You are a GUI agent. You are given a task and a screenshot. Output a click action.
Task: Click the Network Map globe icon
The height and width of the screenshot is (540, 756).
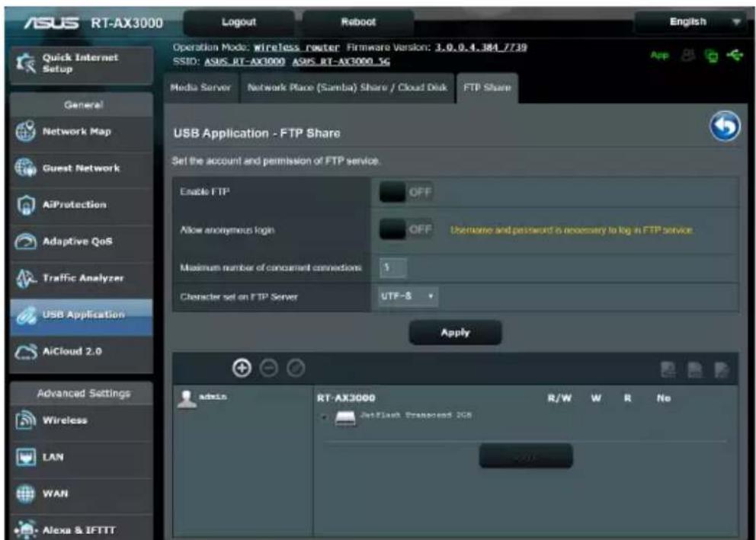[x=26, y=131]
